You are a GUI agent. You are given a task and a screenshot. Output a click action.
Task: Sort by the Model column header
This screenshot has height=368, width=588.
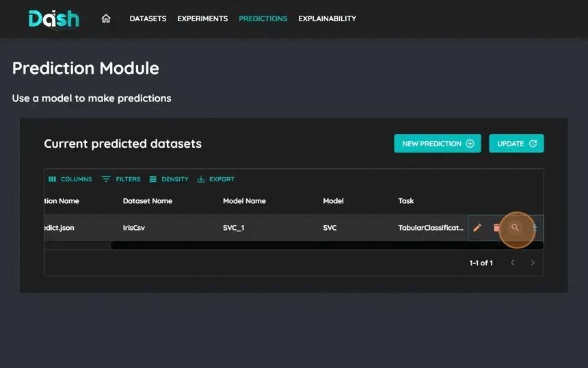pyautogui.click(x=333, y=200)
